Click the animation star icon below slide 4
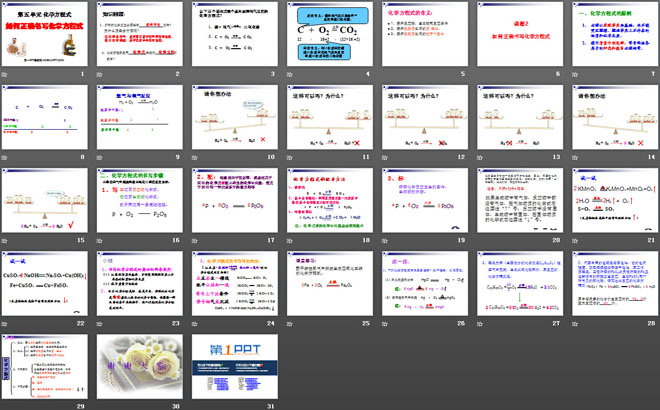660x410 pixels. point(290,75)
